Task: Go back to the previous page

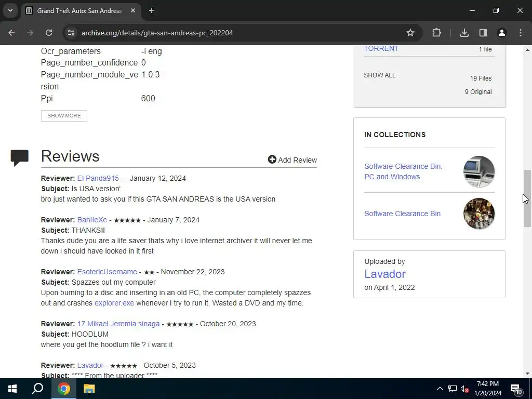Action: point(11,33)
